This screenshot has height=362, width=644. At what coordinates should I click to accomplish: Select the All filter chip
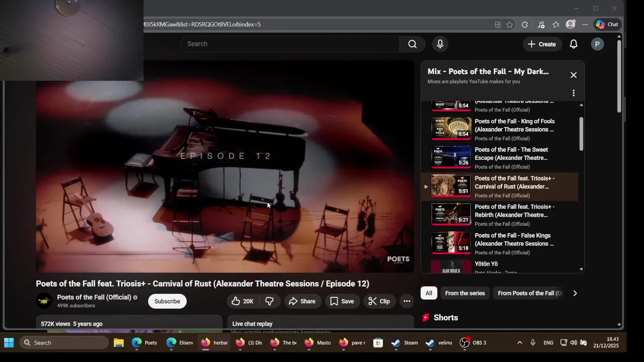tap(429, 293)
